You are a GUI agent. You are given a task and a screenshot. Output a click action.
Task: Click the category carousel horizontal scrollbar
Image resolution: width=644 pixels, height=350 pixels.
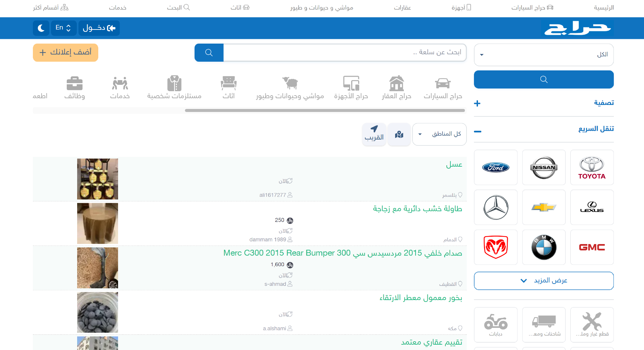[325, 111]
